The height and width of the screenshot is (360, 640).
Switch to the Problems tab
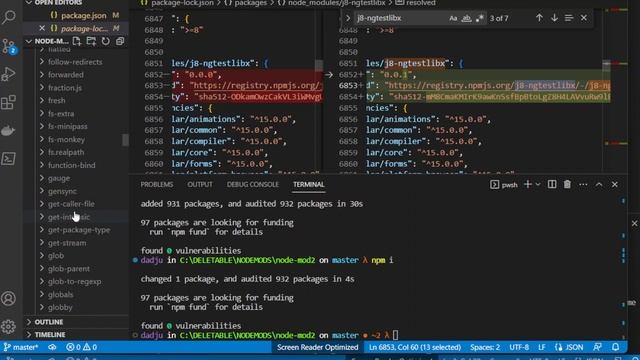tap(157, 184)
